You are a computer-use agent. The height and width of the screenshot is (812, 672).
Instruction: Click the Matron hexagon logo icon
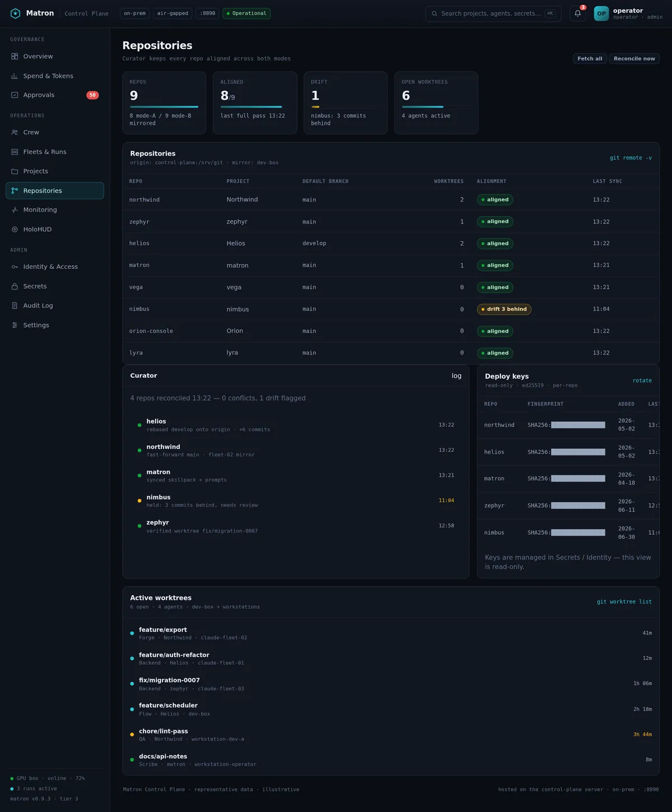15,13
